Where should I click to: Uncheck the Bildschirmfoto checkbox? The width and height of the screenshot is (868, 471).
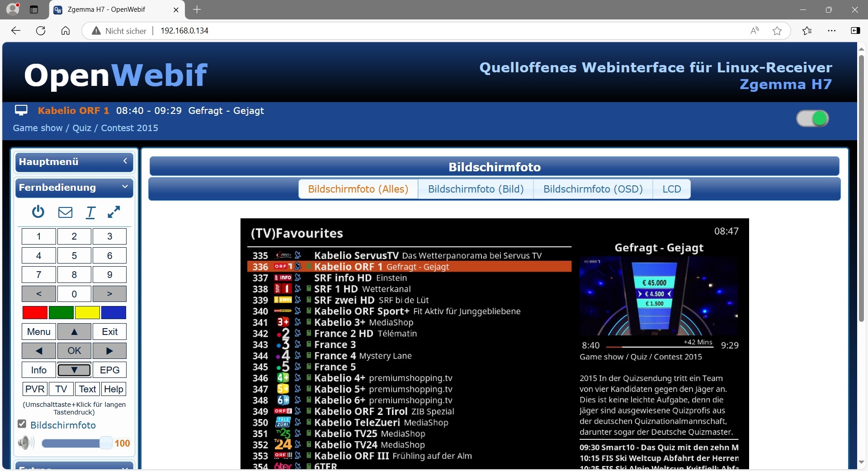pos(22,424)
